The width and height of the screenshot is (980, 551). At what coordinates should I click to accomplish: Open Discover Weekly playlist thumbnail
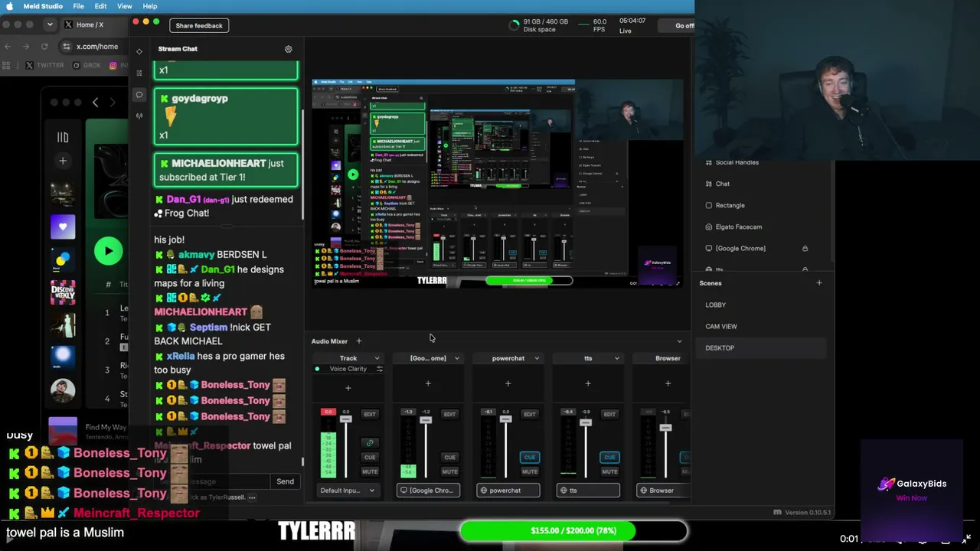pyautogui.click(x=63, y=293)
